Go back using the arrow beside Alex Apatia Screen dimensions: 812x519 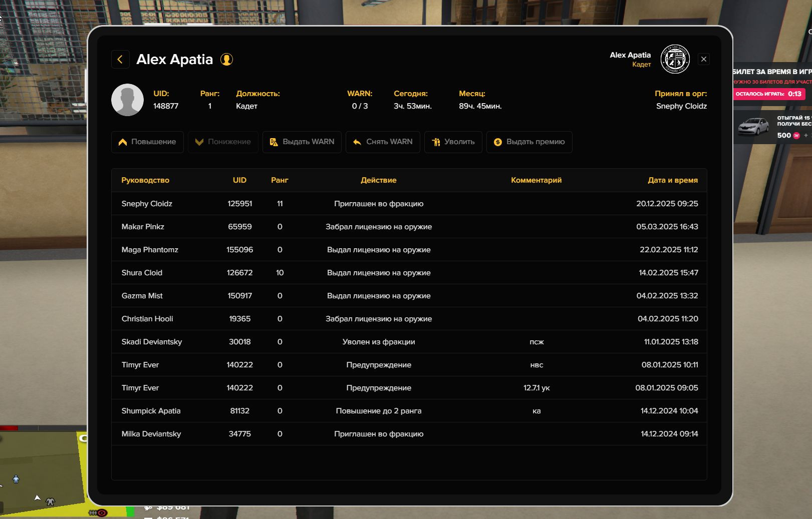(x=120, y=60)
